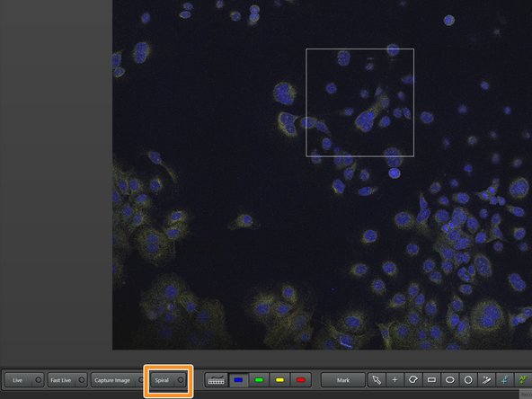Select the arrow pointer tool
The height and width of the screenshot is (399, 532).
(377, 380)
